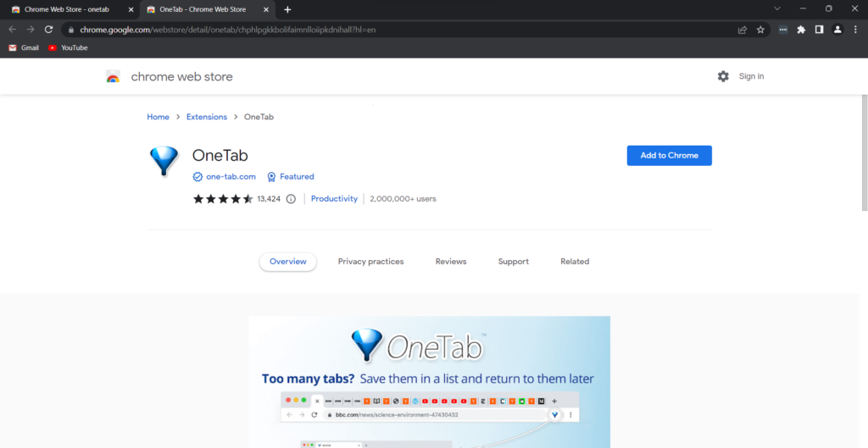This screenshot has width=868, height=448.
Task: View the Related tab
Action: [x=575, y=262]
